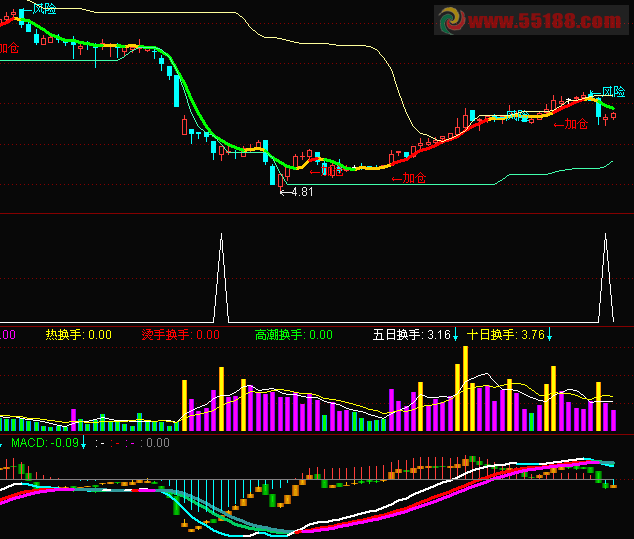Click the grey 0.00 value in MACD row
Image resolution: width=634 pixels, height=539 pixels.
(158, 443)
